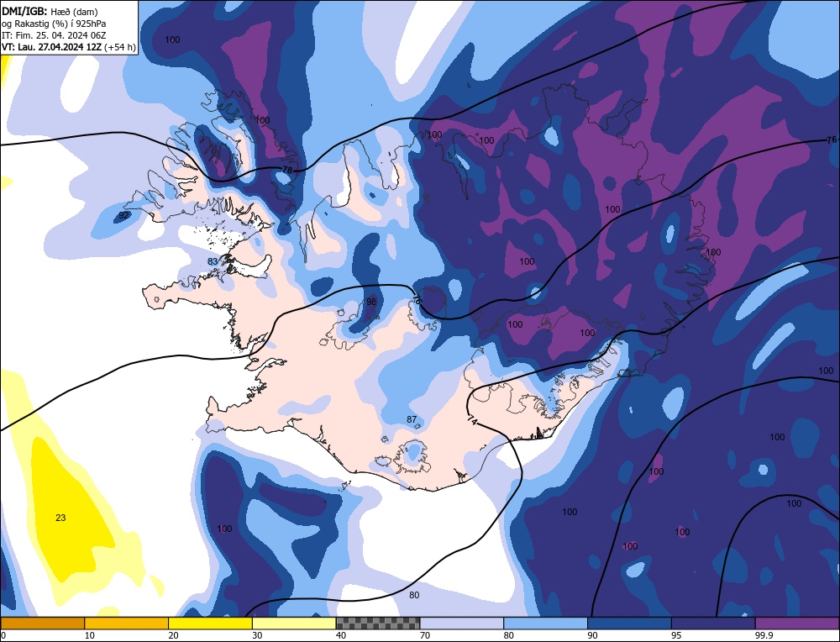Click the bright yellow 20–30 legend swatch

(x=210, y=623)
